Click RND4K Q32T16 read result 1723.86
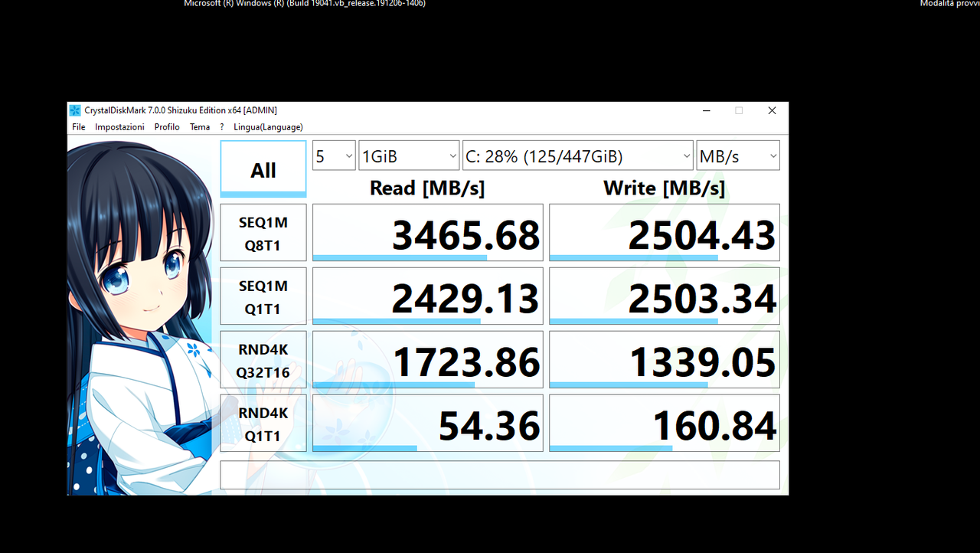 (428, 359)
